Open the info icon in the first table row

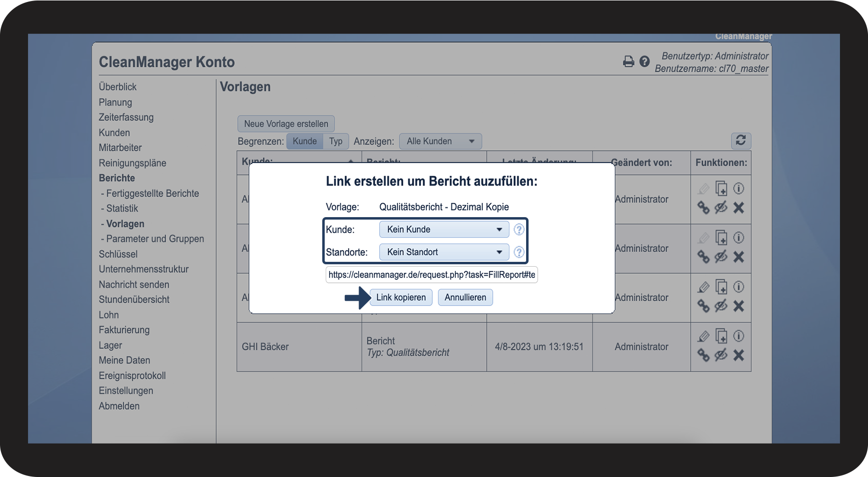pos(738,189)
